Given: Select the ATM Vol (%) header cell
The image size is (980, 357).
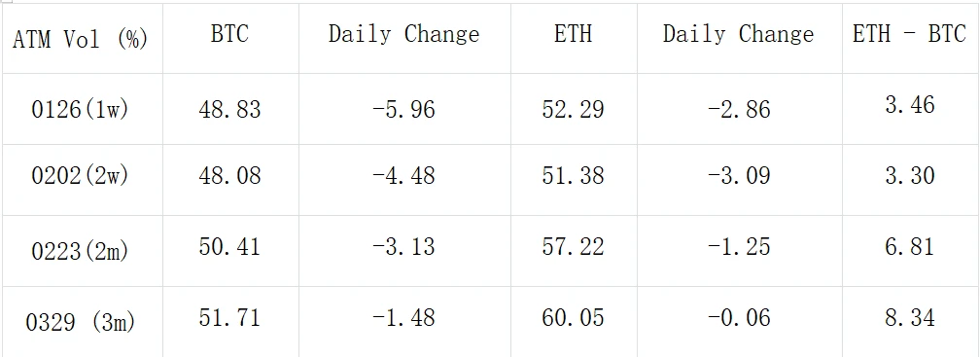Looking at the screenshot, I should 80,39.
